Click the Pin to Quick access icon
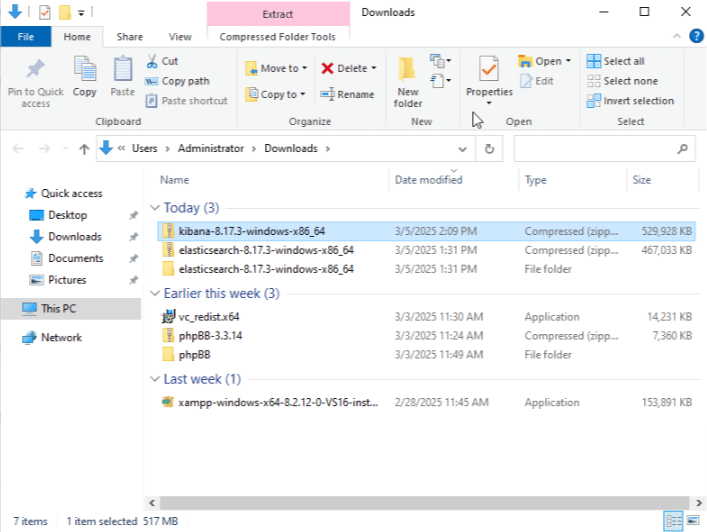This screenshot has height=532, width=707. coord(35,70)
